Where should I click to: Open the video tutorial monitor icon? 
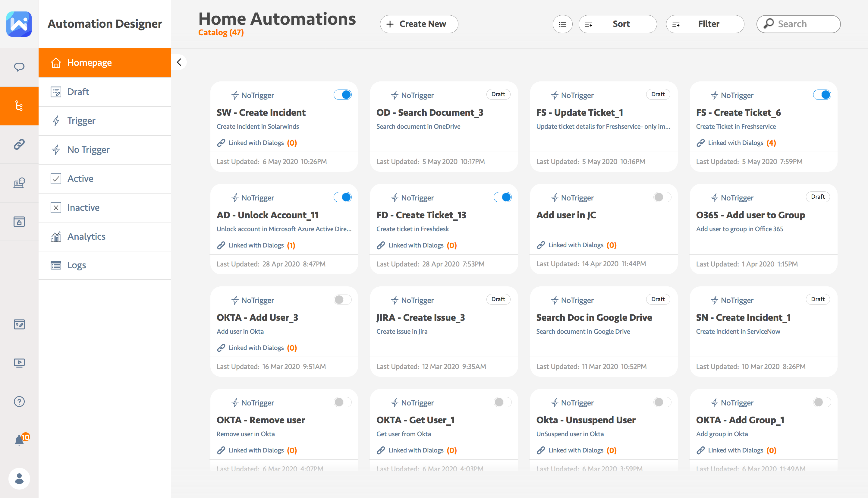coord(19,363)
